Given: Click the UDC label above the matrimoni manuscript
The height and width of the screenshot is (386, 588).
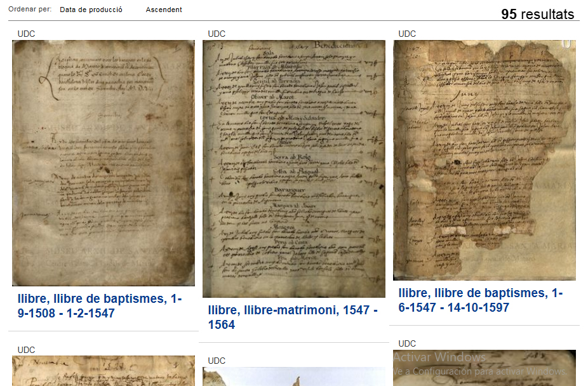Looking at the screenshot, I should pos(217,34).
